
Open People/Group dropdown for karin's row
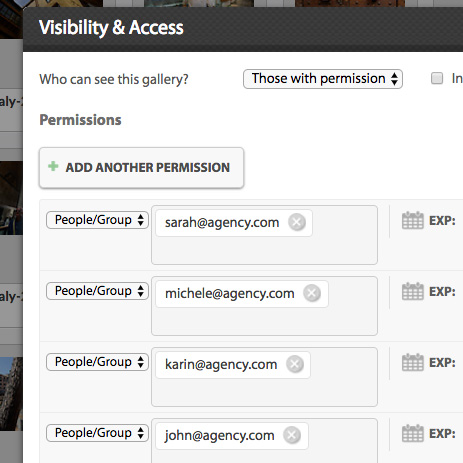97,362
